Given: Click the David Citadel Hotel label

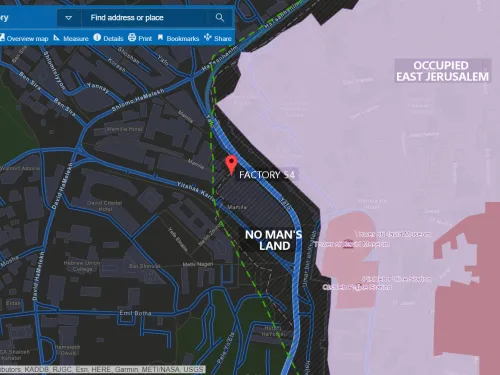Looking at the screenshot, I should pos(105,206).
